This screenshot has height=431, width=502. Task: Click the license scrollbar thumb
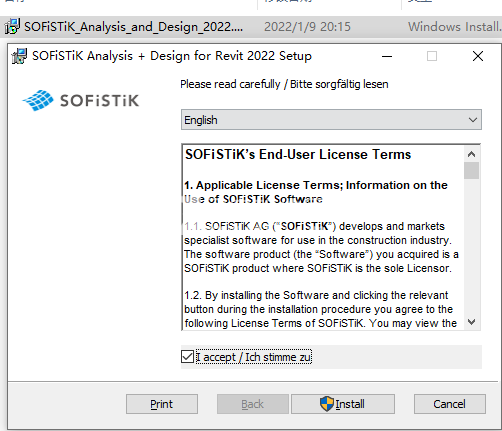[x=471, y=170]
